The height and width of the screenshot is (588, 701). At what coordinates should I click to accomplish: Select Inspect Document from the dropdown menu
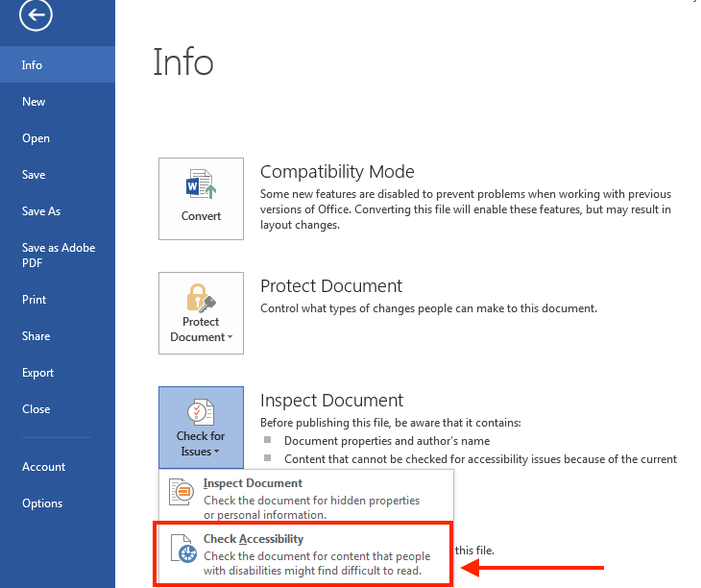click(253, 484)
